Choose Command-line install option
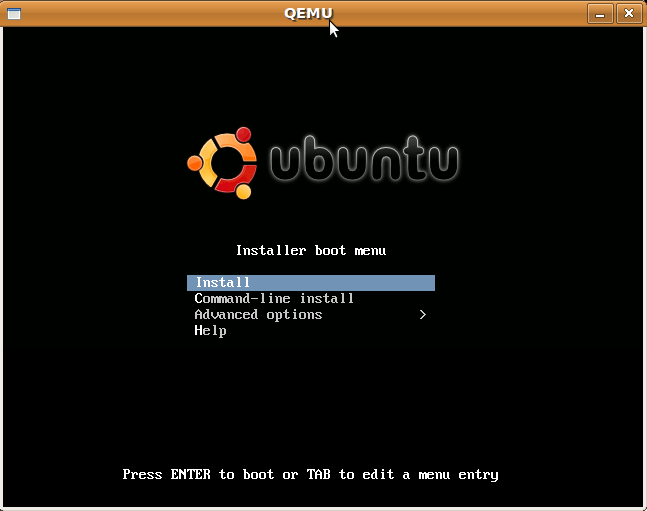The height and width of the screenshot is (511, 647). tap(274, 298)
